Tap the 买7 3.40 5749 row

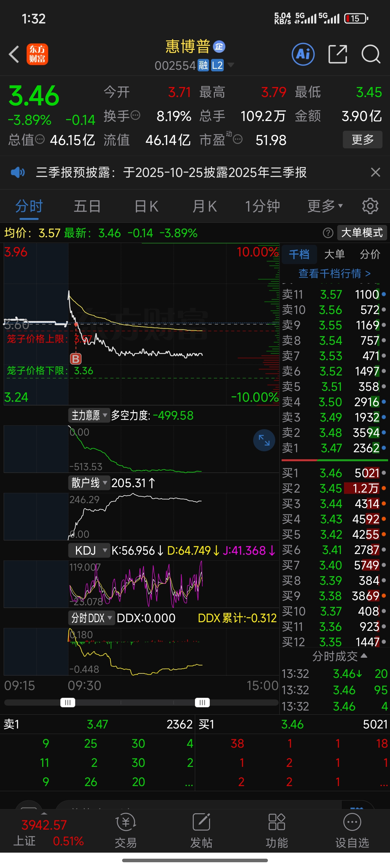coord(334,565)
